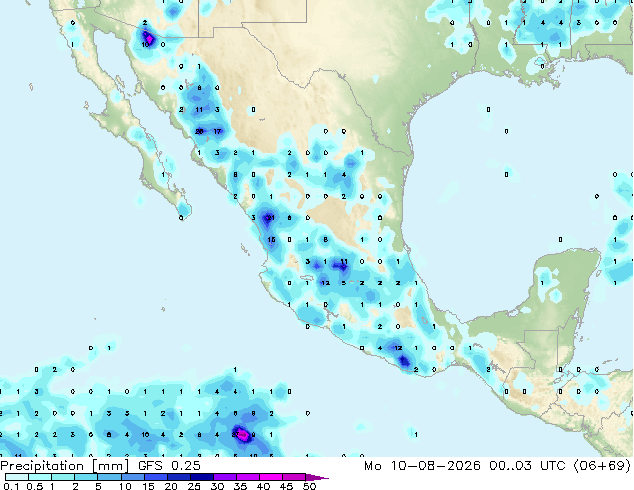This screenshot has height=490, width=634.
Task: Click legend label "40" under the color bar
Action: 263,486
